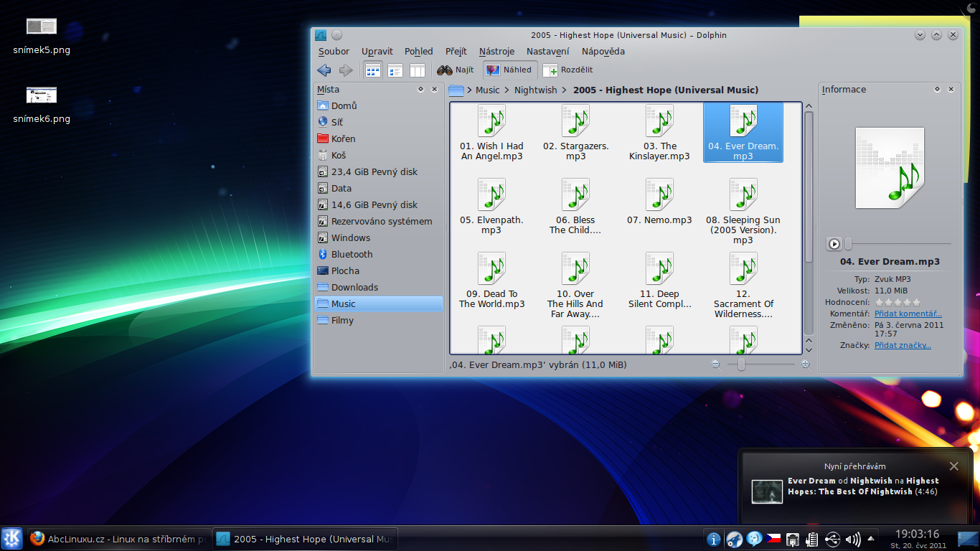This screenshot has height=551, width=980.
Task: Open volume speaker tray icon
Action: (x=852, y=539)
